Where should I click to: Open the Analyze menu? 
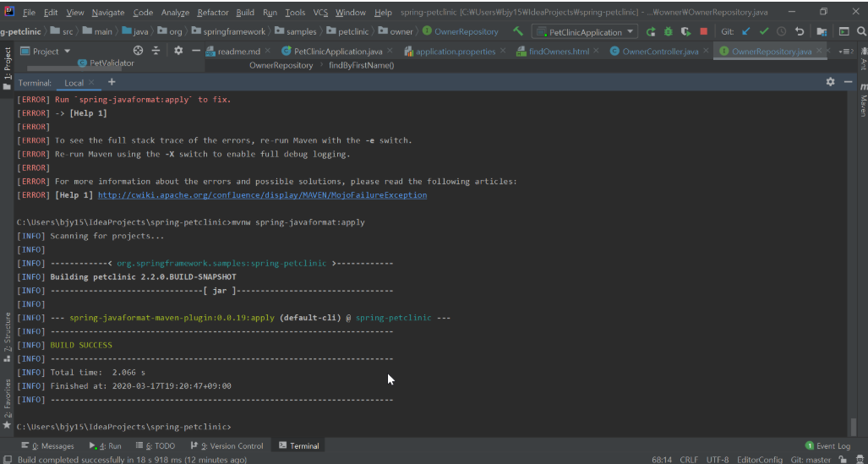175,12
